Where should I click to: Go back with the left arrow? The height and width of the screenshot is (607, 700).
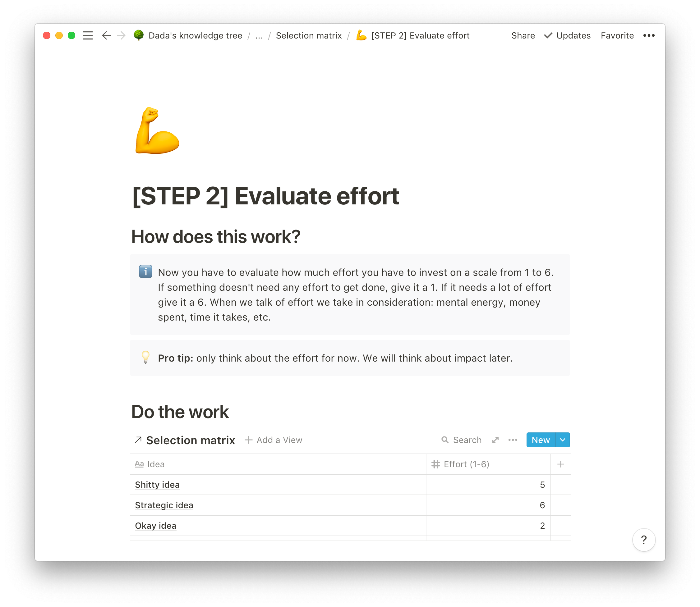pyautogui.click(x=106, y=35)
